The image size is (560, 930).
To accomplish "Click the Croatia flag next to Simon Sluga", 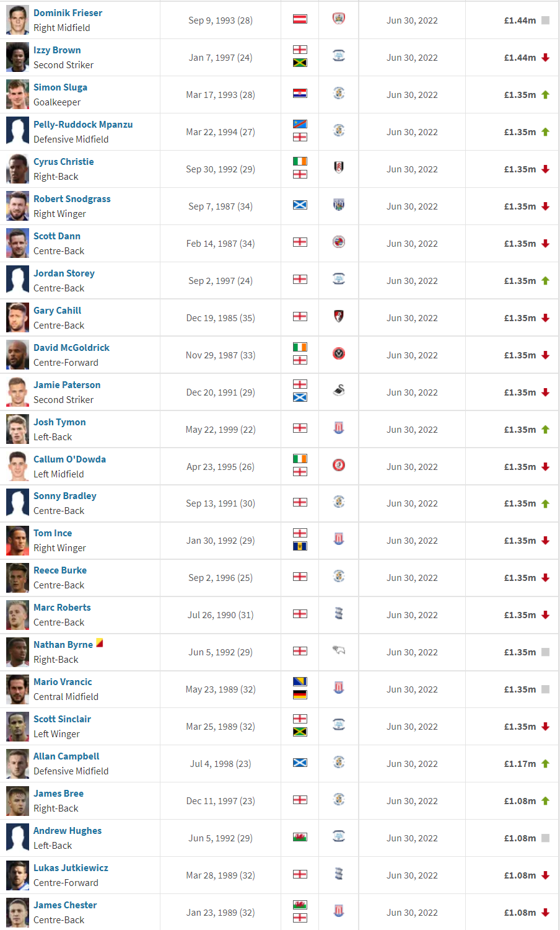I will click(x=300, y=94).
